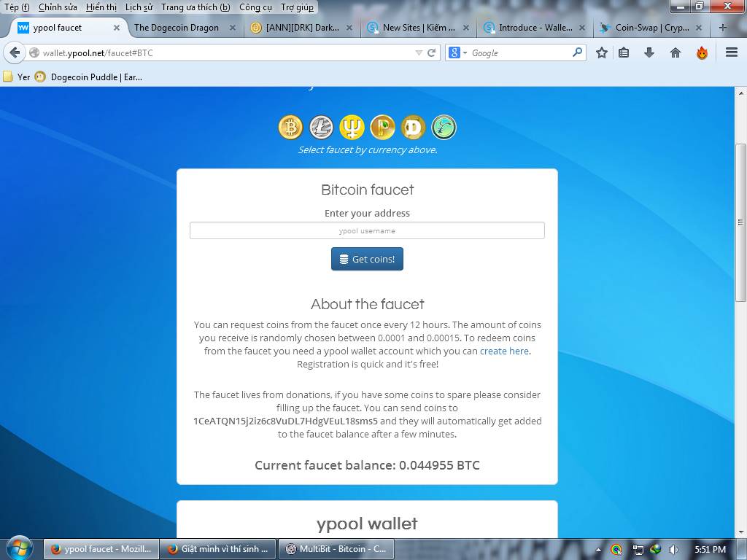Reload the page with refresh icon
The width and height of the screenshot is (747, 560).
tap(432, 52)
